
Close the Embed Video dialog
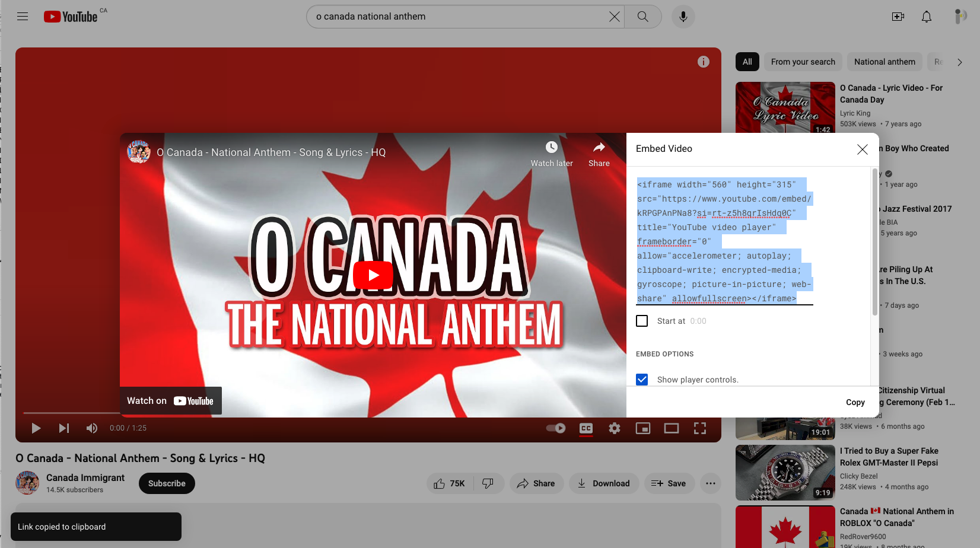coord(863,149)
